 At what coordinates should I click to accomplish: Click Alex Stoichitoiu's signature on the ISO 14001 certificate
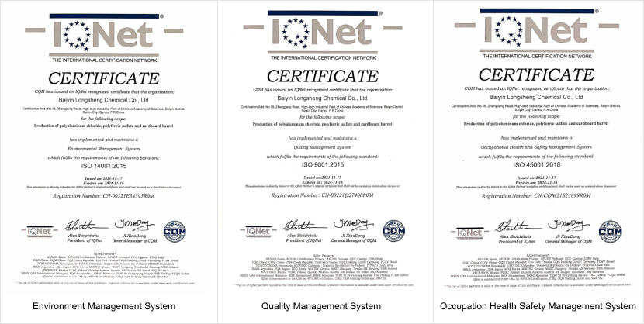[x=85, y=225]
